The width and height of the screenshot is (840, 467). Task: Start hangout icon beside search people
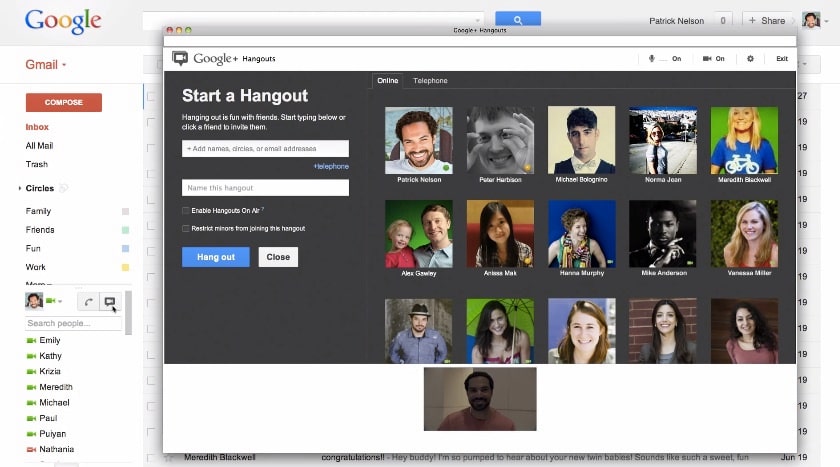point(110,302)
